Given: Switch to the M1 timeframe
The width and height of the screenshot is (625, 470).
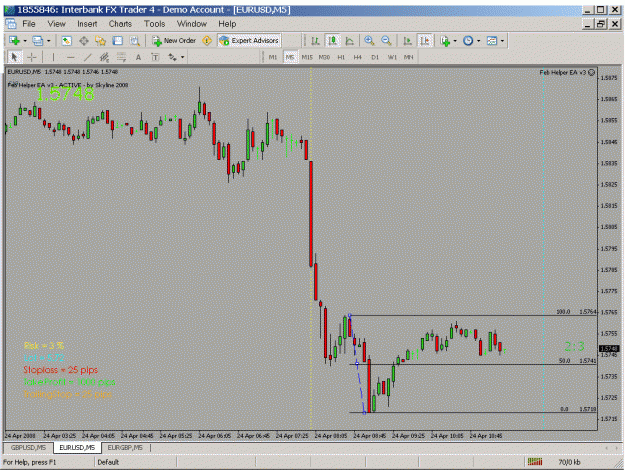Looking at the screenshot, I should coord(273,57).
